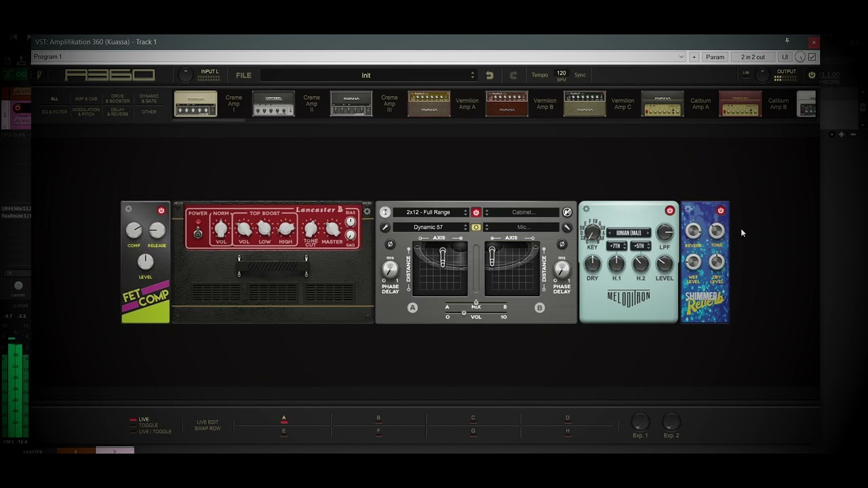Click the plus button beside Program 1

pos(694,57)
